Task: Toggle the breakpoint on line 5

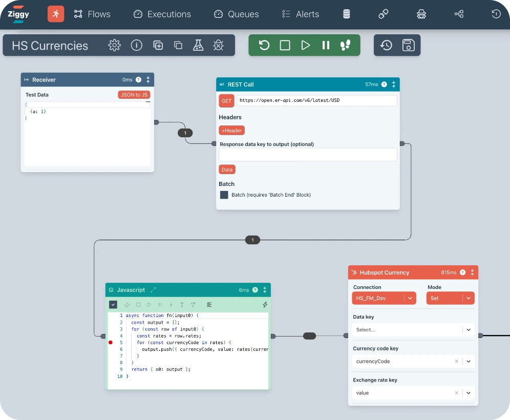Action: [x=111, y=342]
